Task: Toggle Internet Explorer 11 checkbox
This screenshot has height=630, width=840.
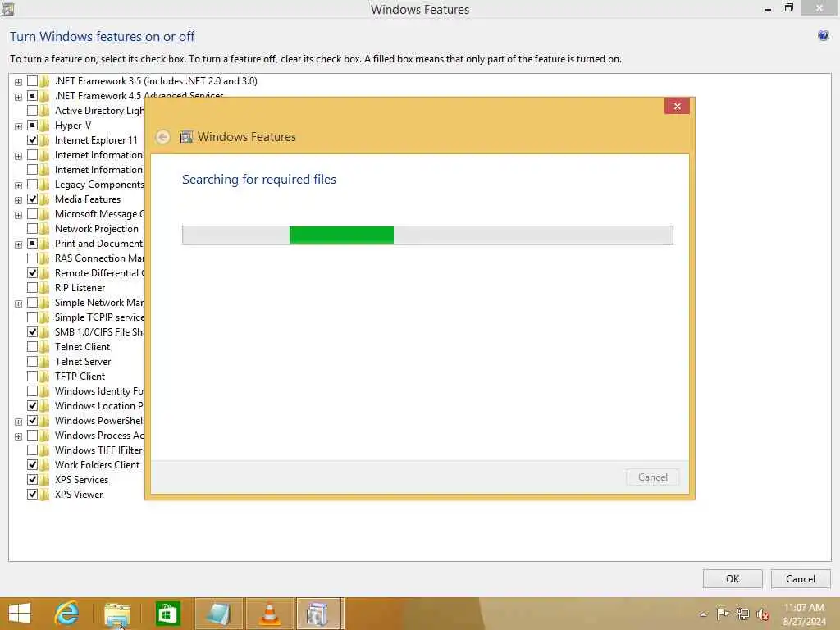Action: (32, 139)
